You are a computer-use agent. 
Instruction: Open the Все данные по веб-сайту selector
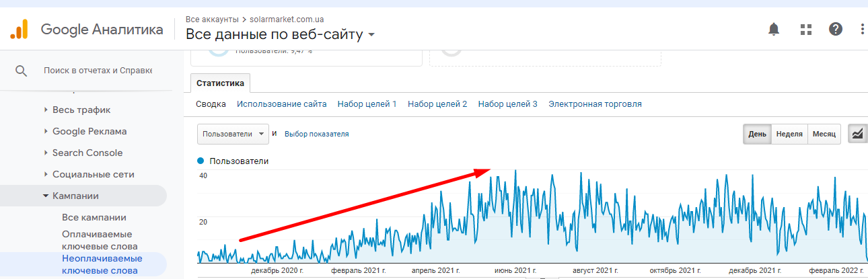click(280, 34)
